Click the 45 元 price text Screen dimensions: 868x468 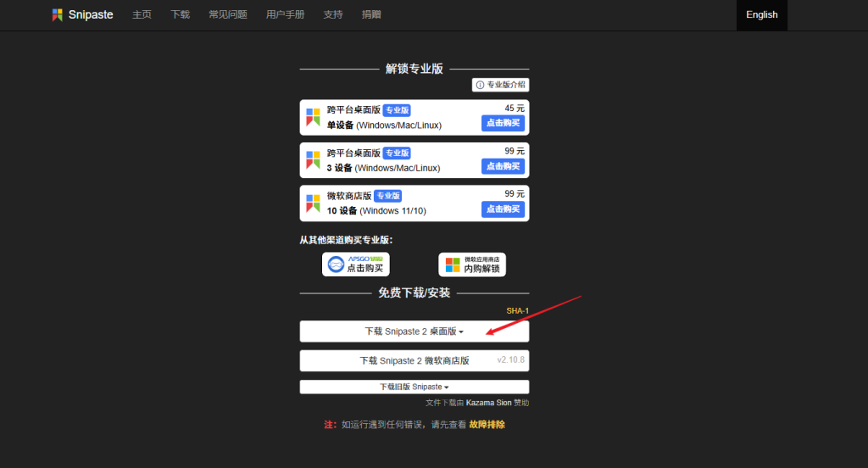pyautogui.click(x=515, y=108)
